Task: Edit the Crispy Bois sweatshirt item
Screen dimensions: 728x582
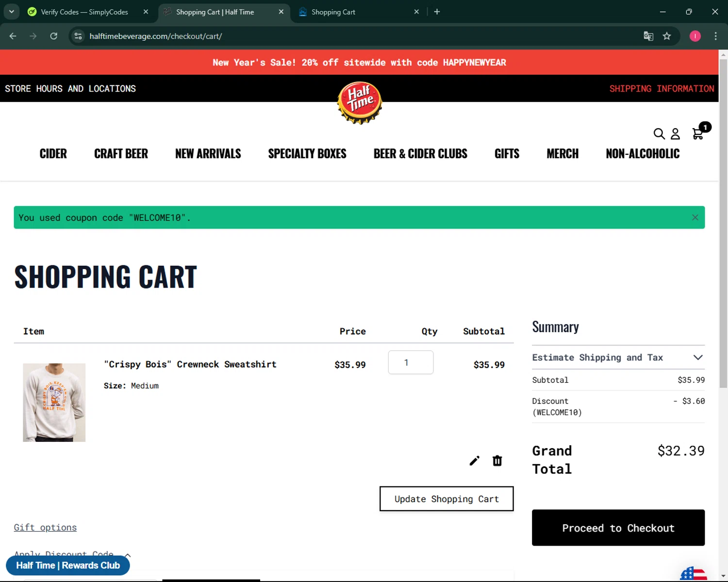Action: (x=474, y=461)
